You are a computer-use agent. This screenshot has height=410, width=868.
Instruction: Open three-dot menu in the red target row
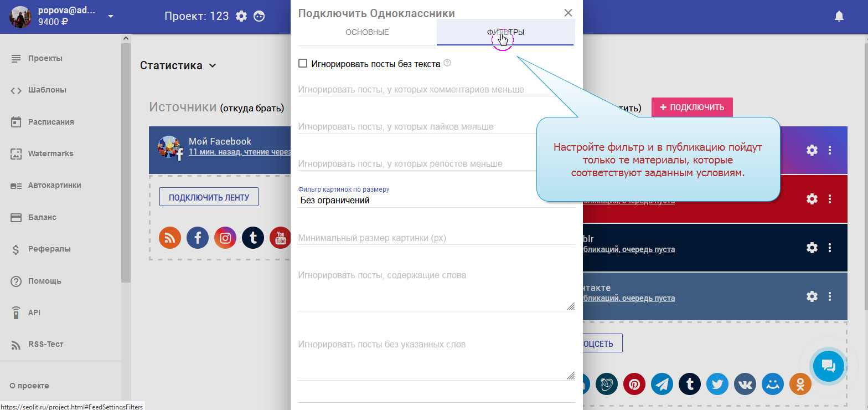pos(829,199)
